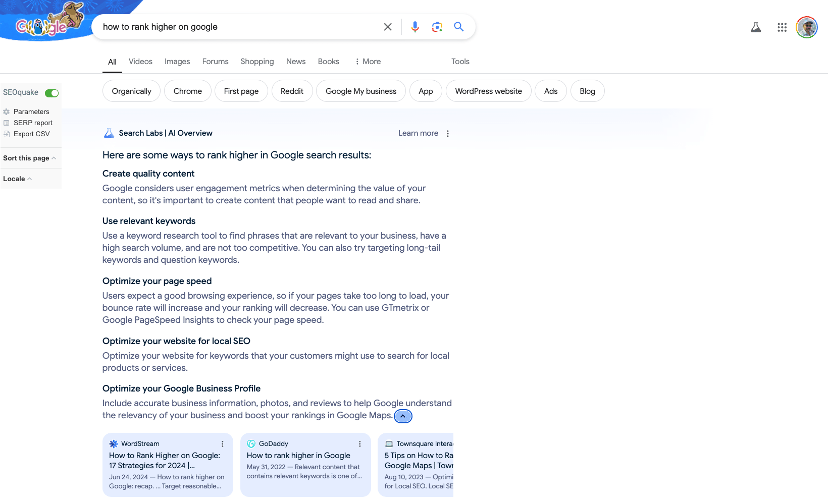Switch to the News tab
Viewport: 828px width, 504px height.
coord(296,62)
